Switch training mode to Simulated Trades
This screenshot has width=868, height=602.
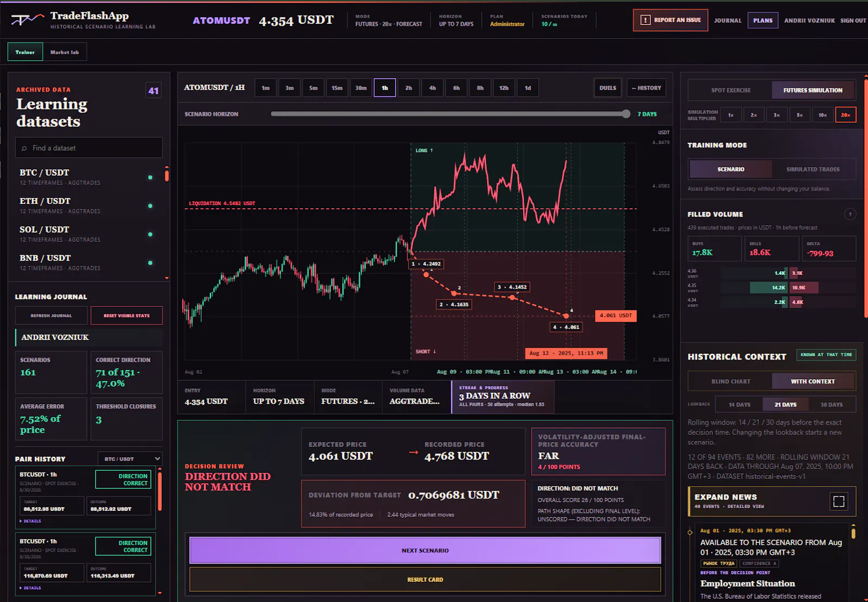coord(813,169)
